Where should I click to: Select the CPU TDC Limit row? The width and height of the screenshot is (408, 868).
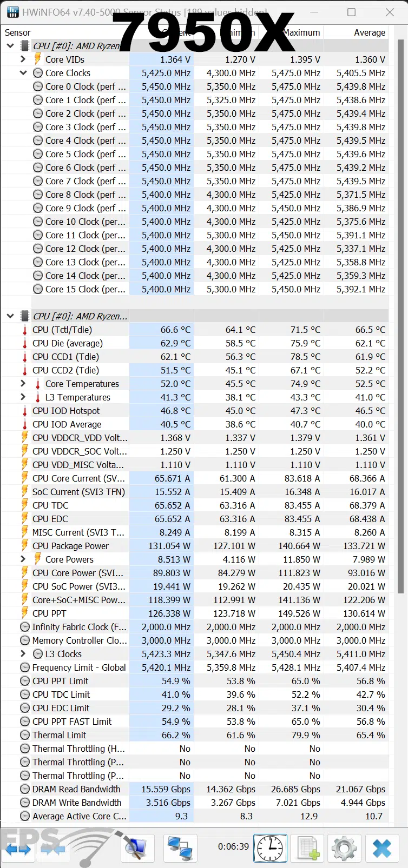coord(195,695)
